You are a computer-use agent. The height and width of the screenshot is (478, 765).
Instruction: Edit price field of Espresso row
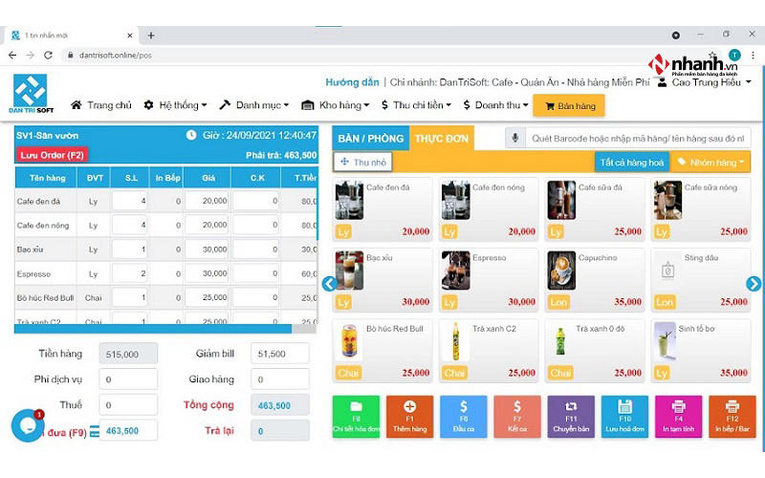point(207,273)
